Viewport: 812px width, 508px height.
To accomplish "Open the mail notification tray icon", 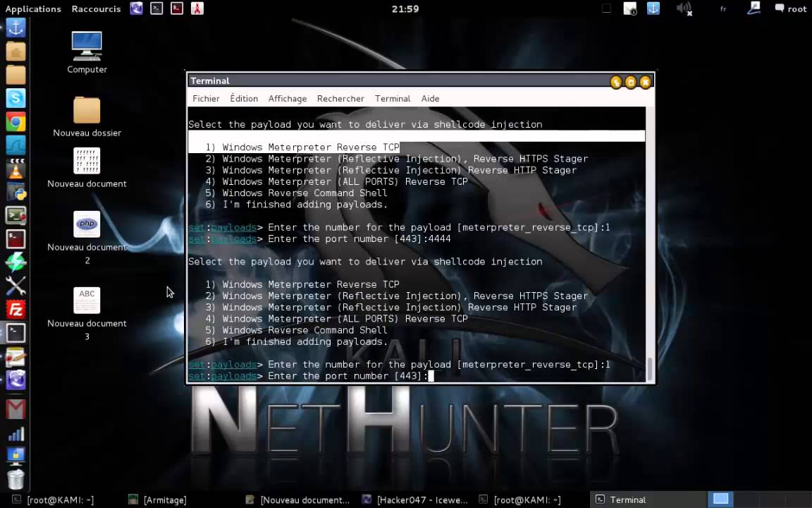I will (x=629, y=8).
